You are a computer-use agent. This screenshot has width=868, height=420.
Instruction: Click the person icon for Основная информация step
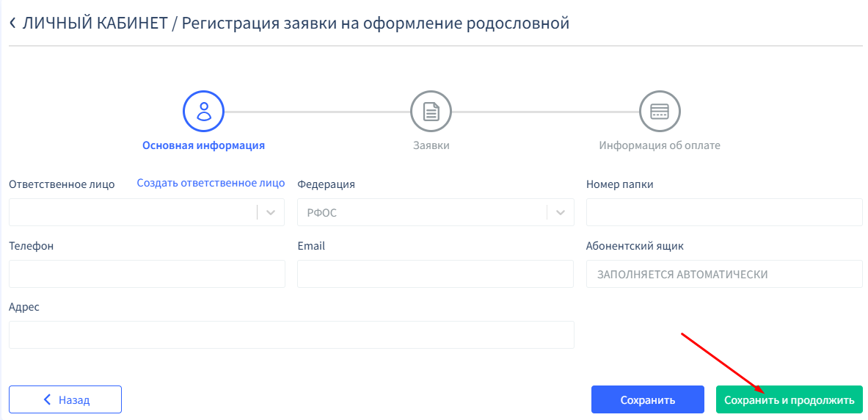[x=203, y=112]
